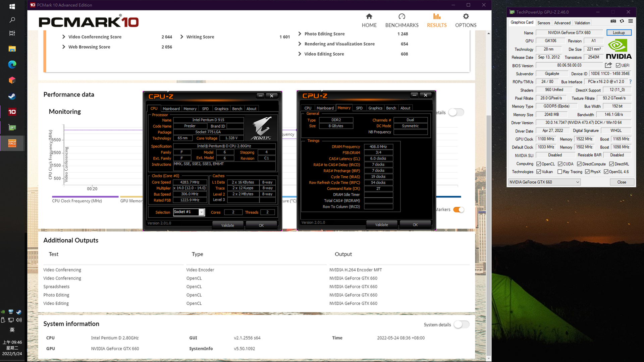The height and width of the screenshot is (362, 644).
Task: Click the USB safely remove tray icon
Action: 3,320
